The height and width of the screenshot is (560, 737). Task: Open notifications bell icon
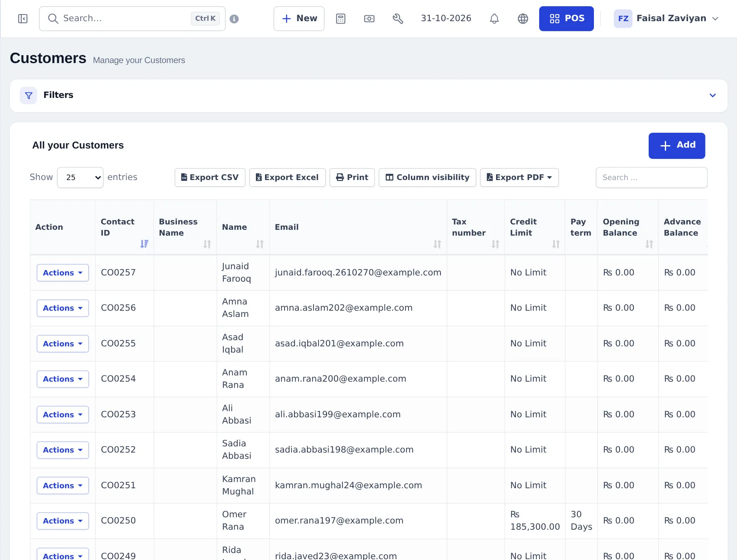494,19
